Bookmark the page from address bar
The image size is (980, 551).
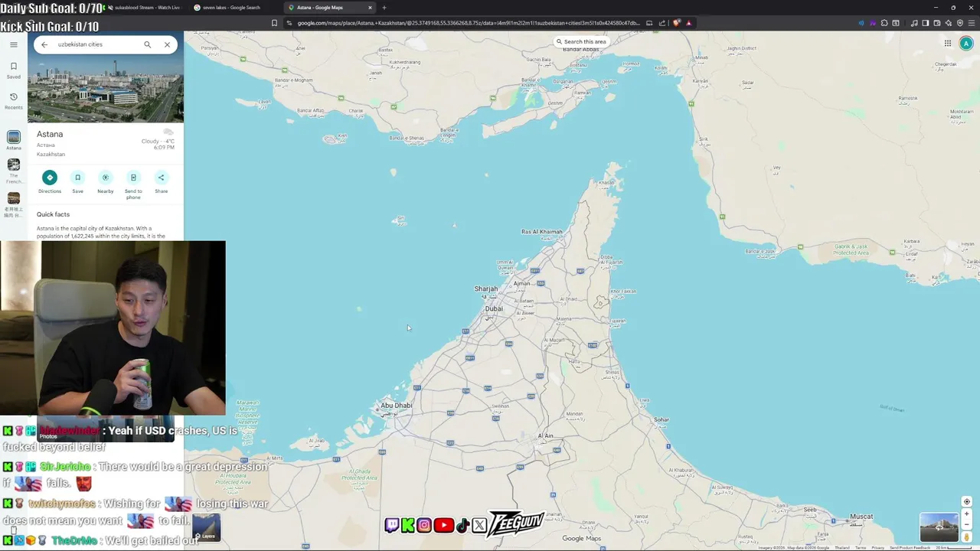tap(274, 23)
